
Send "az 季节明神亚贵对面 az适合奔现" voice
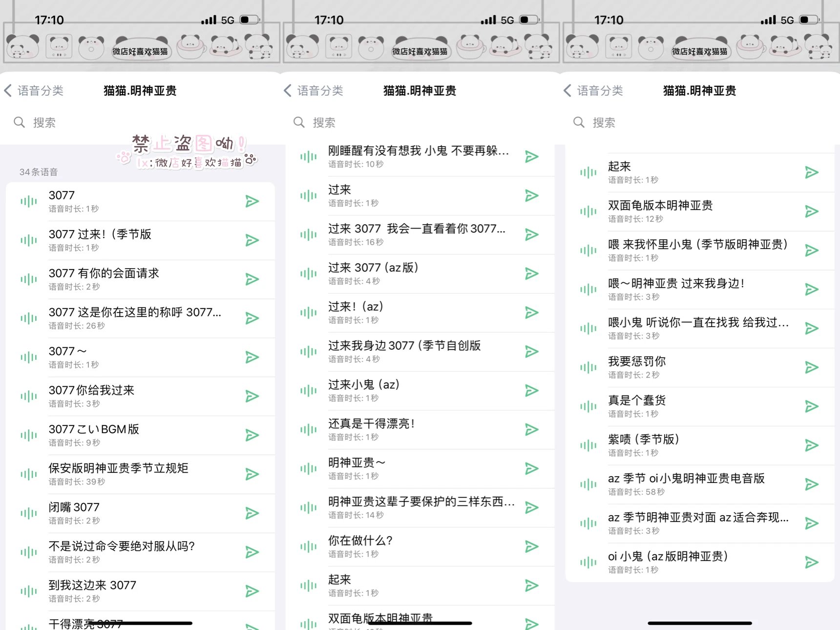[x=811, y=524]
